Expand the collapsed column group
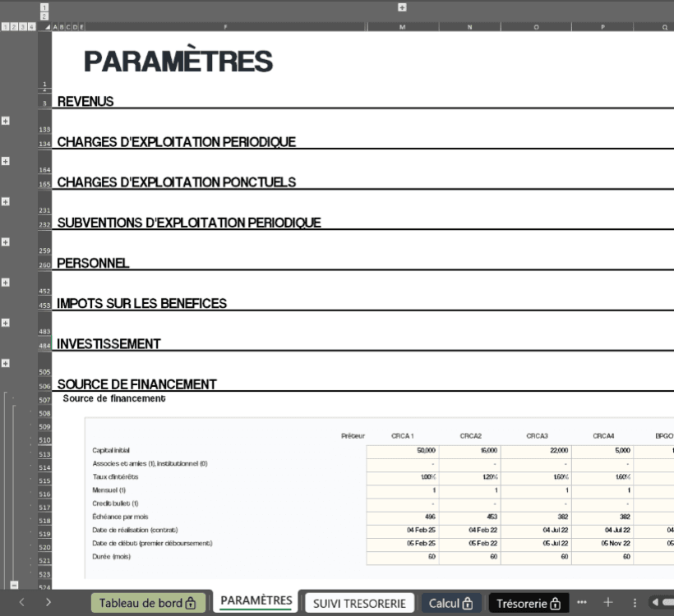 pos(402,7)
